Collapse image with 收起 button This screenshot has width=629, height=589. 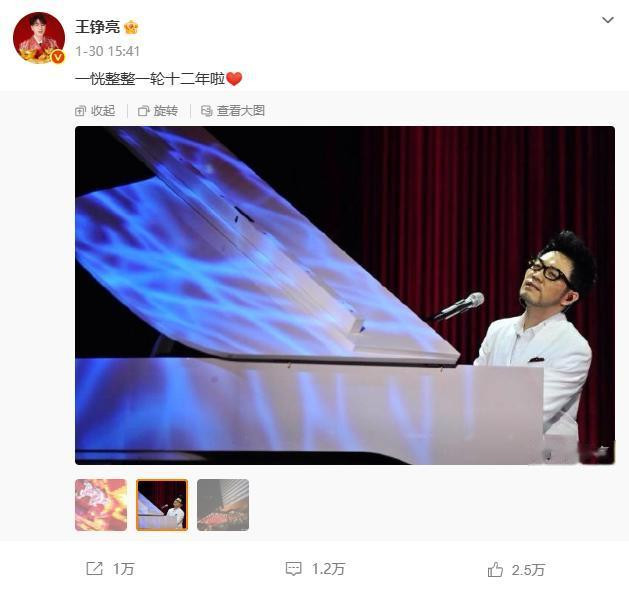[95, 111]
